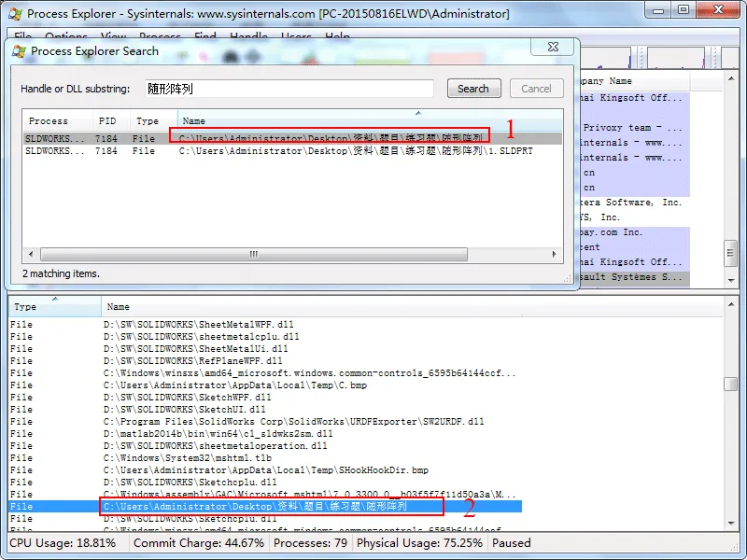Open the Users menu
Image resolution: width=747 pixels, height=560 pixels.
pos(296,35)
